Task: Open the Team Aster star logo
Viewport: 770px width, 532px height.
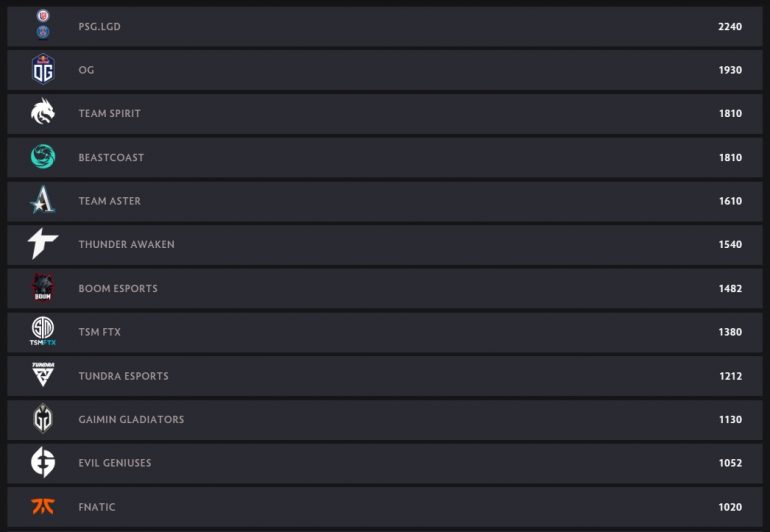Action: pyautogui.click(x=43, y=201)
